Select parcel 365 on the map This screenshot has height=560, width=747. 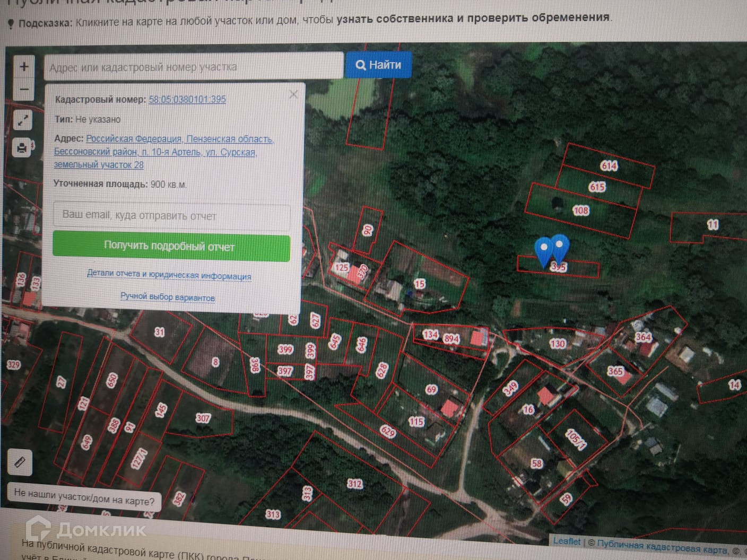(x=615, y=371)
